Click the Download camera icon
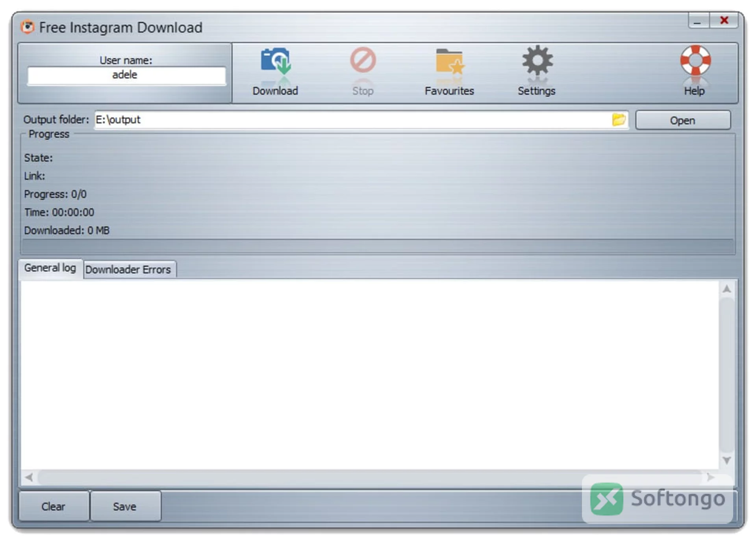756x540 pixels. point(276,61)
